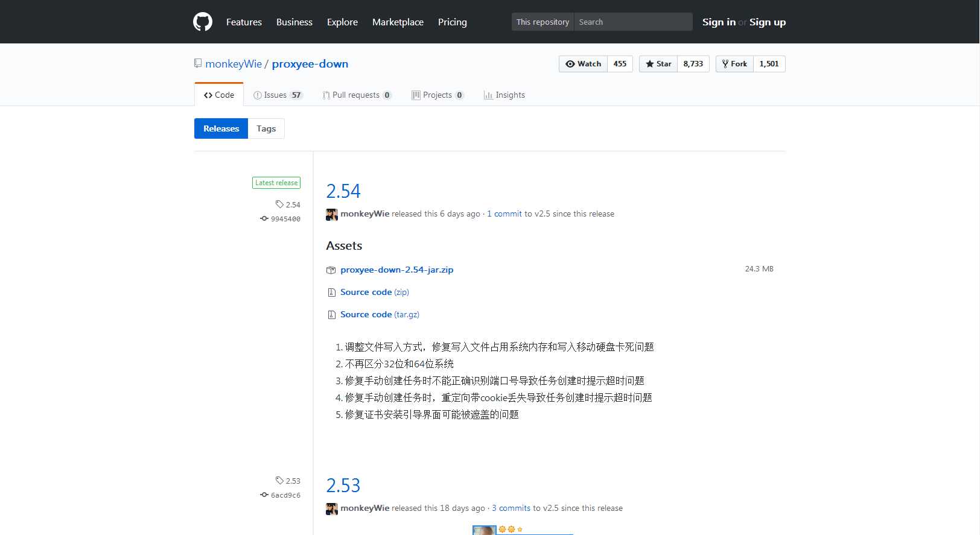Select the Tags view button
This screenshot has height=535, width=980.
(266, 128)
